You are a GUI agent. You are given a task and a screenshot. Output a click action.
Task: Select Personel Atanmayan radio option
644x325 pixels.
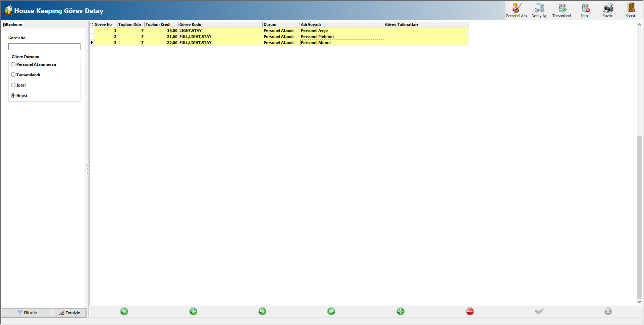coord(13,64)
